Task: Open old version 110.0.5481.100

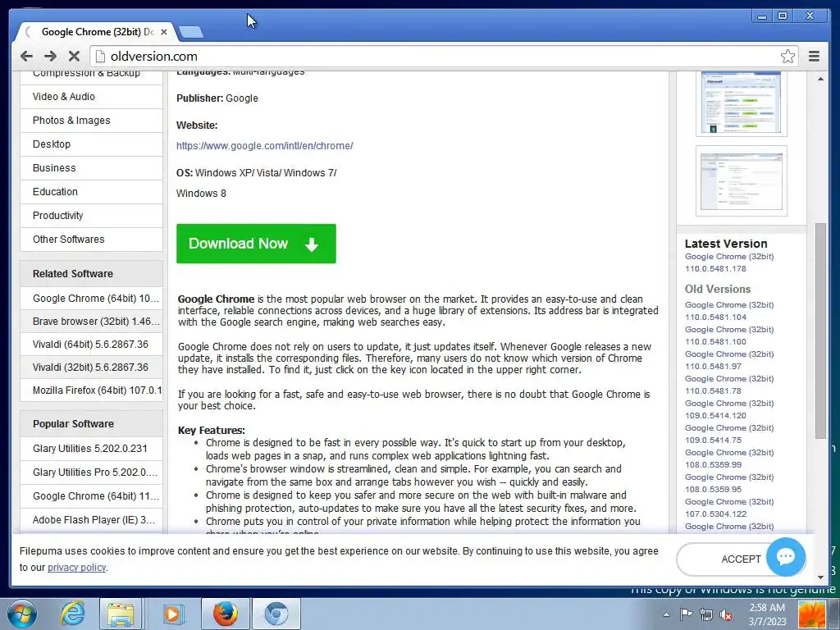Action: coord(729,336)
